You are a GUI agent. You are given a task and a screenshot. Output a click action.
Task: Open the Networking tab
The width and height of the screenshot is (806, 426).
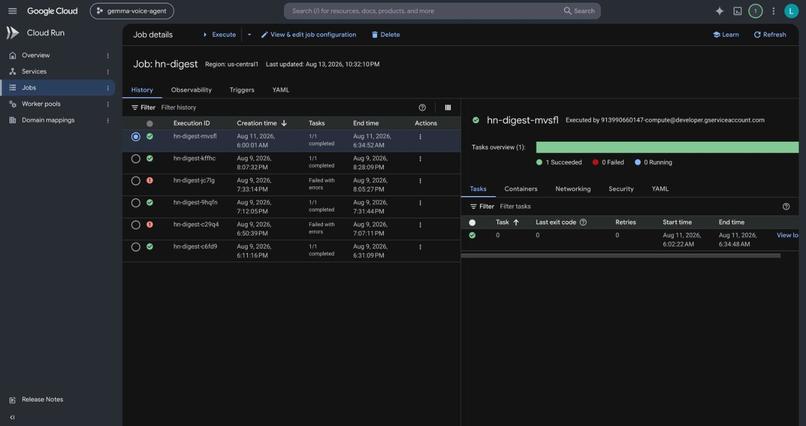click(x=573, y=189)
